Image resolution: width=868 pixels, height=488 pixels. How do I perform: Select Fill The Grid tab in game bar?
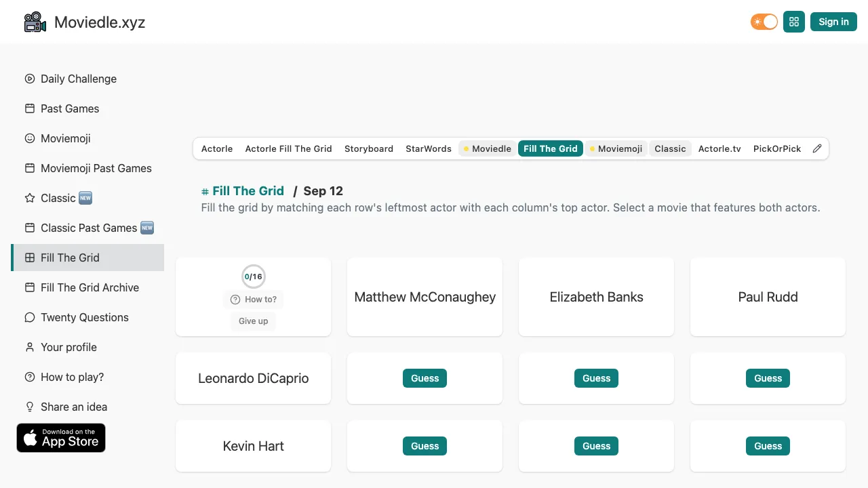[x=551, y=148]
